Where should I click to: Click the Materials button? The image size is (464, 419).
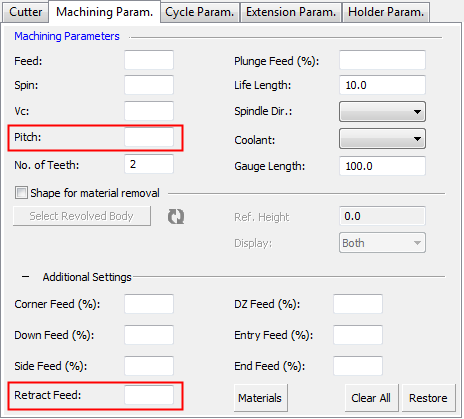point(260,398)
